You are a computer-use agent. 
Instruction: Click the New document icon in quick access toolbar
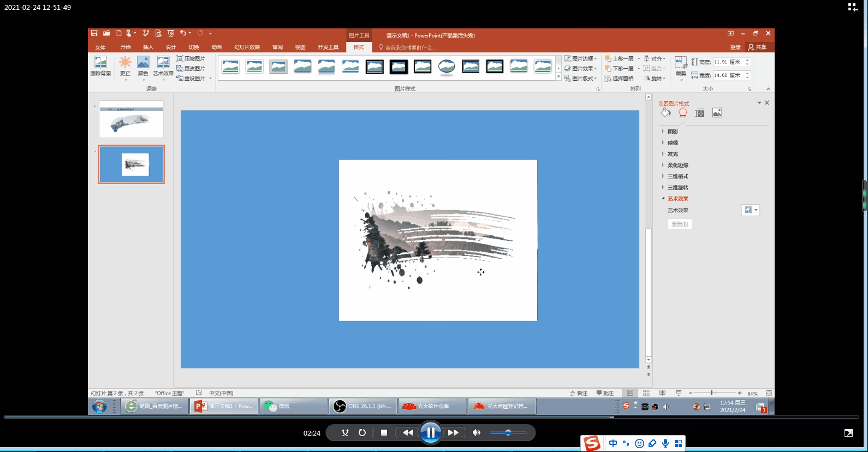pyautogui.click(x=118, y=33)
